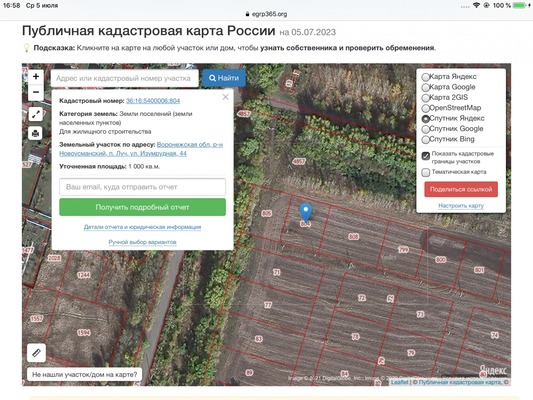This screenshot has width=533, height=400.
Task: Click parcel 1594 on the map
Action: [x=84, y=332]
